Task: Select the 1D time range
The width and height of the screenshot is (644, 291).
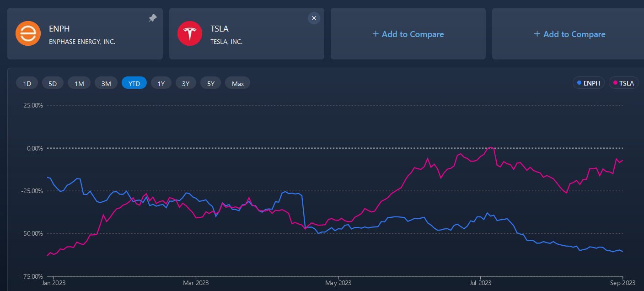Action: [x=27, y=83]
